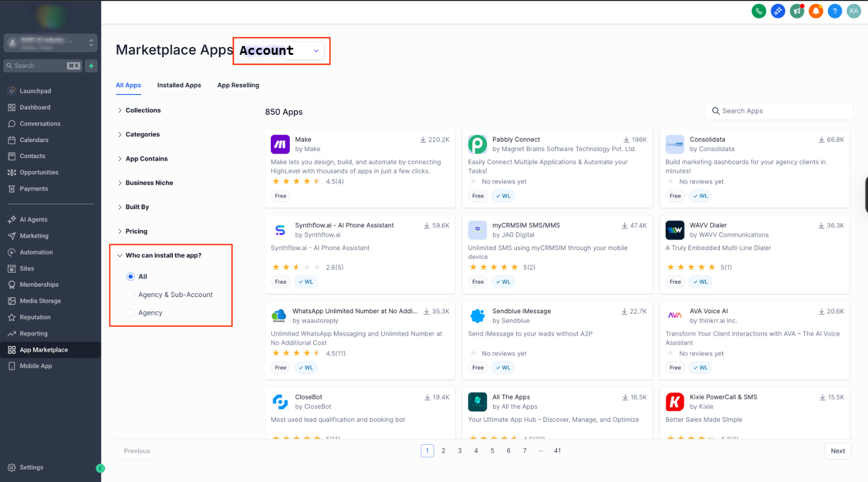Screen dimensions: 868x482
Task: Open the phone dialer icon in header
Action: 759,11
